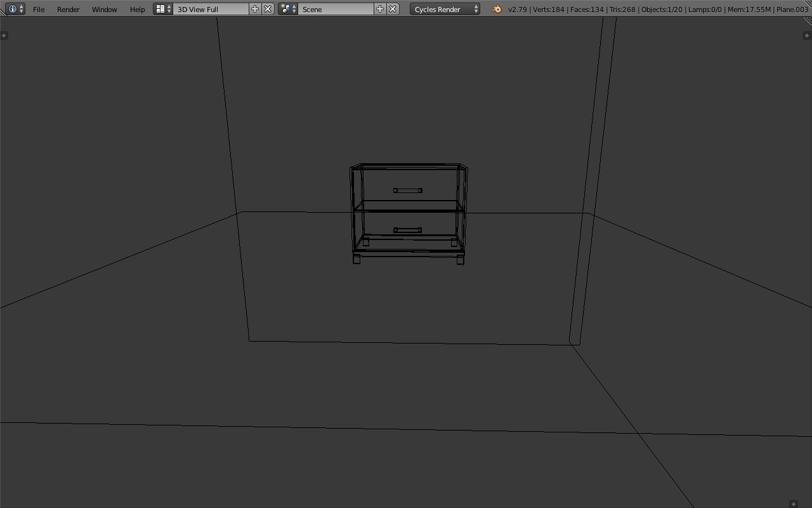Click the top-right area split corner widget

(808, 20)
